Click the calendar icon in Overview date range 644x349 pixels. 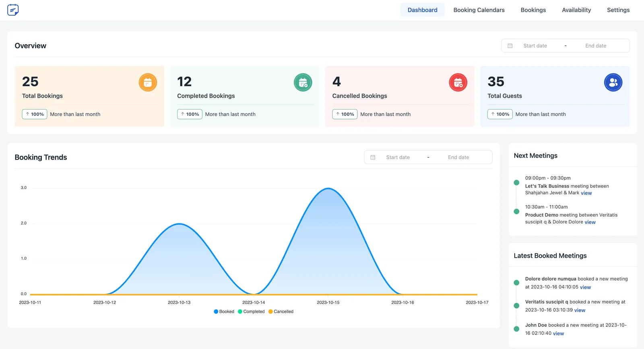tap(510, 46)
